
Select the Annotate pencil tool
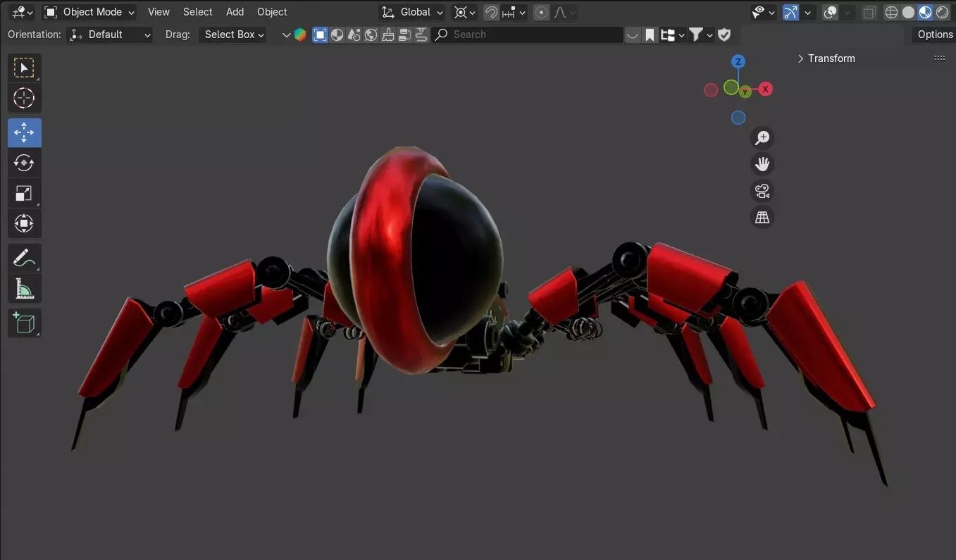pyautogui.click(x=24, y=259)
